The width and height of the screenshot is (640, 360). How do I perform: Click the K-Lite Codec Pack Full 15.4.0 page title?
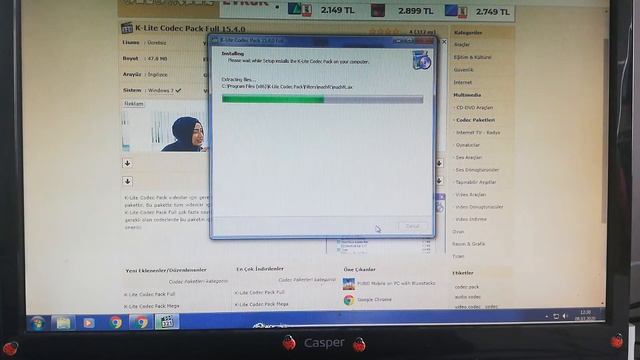pyautogui.click(x=190, y=29)
